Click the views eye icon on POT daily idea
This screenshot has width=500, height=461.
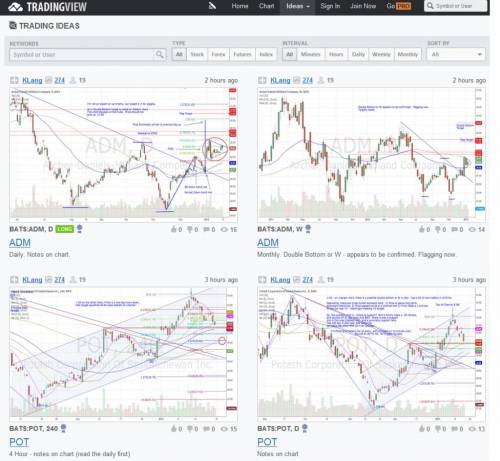[472, 429]
